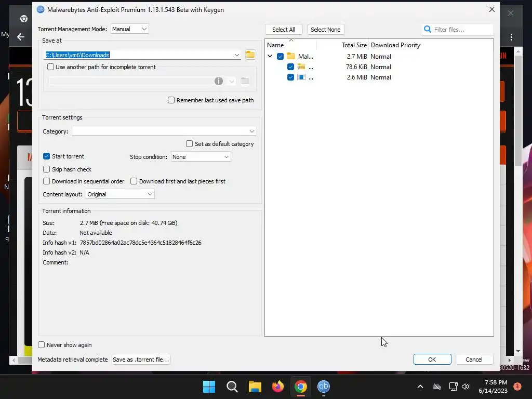Open folder browser for save path
Image resolution: width=532 pixels, height=399 pixels.
pos(250,55)
